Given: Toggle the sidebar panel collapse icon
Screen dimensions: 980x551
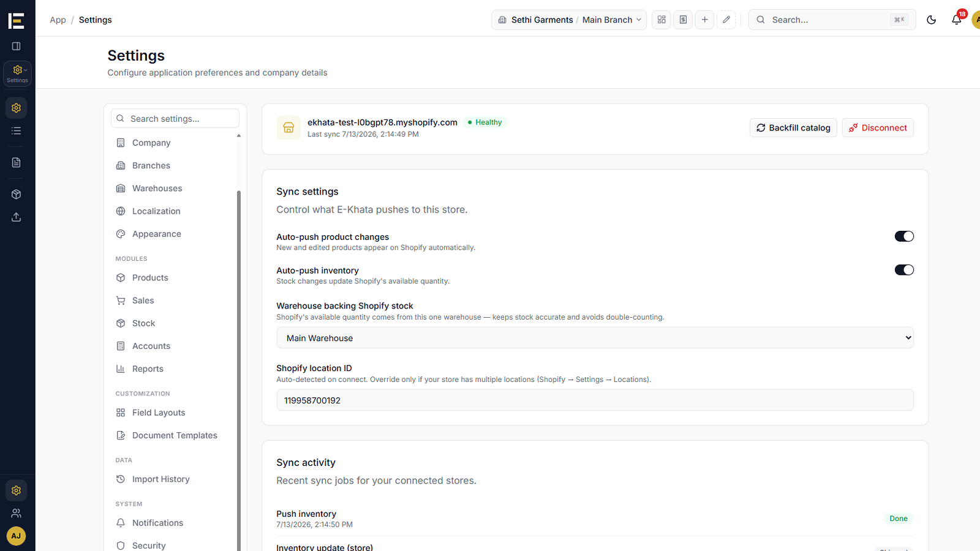Looking at the screenshot, I should click(x=17, y=46).
